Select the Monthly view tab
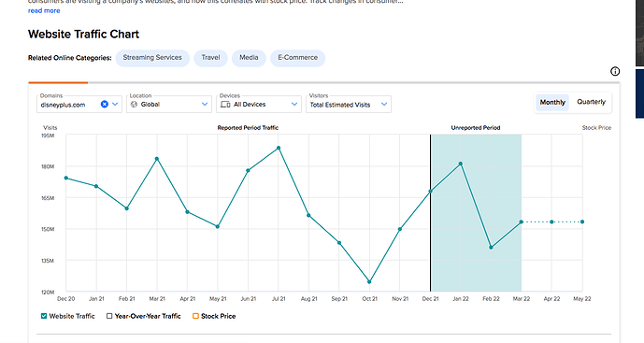 552,102
